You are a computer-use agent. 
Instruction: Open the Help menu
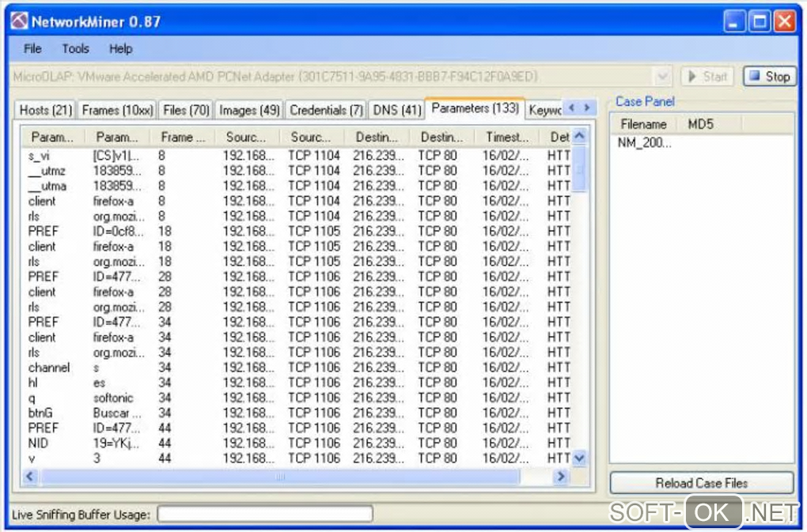(120, 49)
